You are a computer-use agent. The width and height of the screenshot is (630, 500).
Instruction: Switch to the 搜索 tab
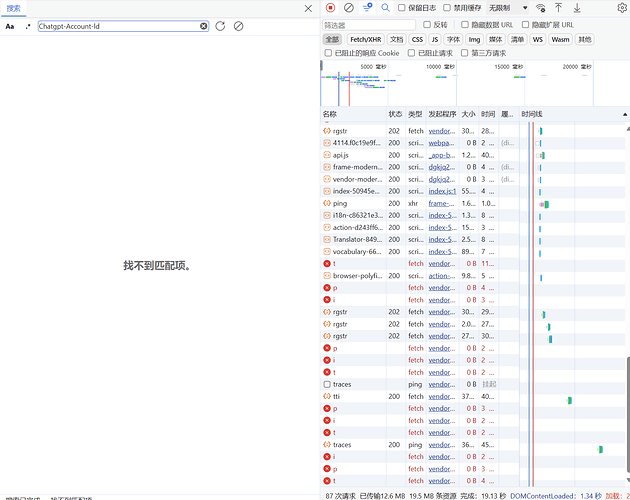click(14, 8)
